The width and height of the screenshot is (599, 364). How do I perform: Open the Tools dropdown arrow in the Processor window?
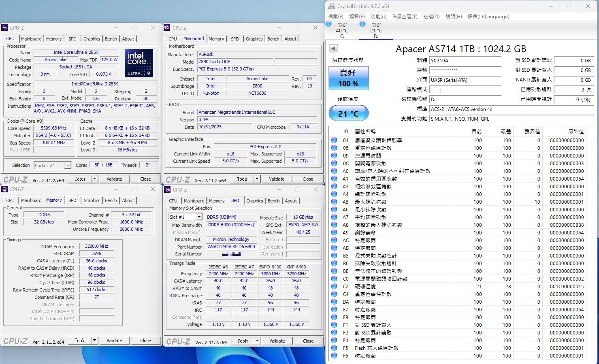(x=94, y=179)
